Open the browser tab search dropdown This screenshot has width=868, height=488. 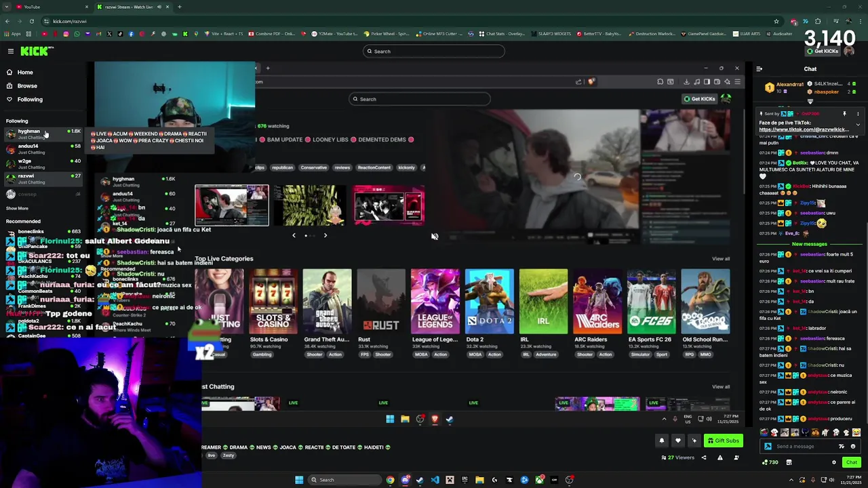tap(6, 7)
